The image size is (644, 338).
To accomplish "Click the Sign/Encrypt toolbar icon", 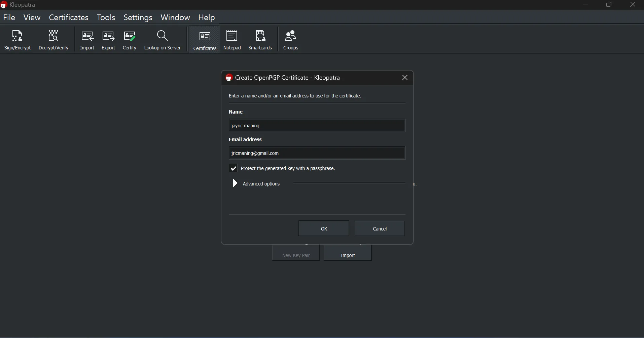I will tap(17, 40).
